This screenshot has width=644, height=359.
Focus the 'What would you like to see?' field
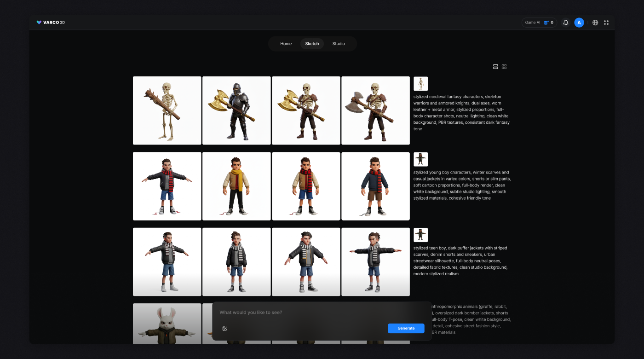(x=322, y=313)
